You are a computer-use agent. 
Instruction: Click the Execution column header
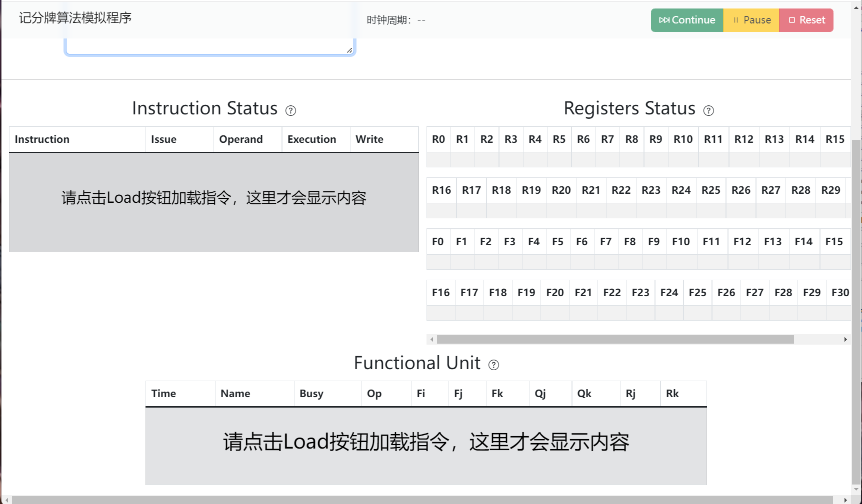coord(316,139)
